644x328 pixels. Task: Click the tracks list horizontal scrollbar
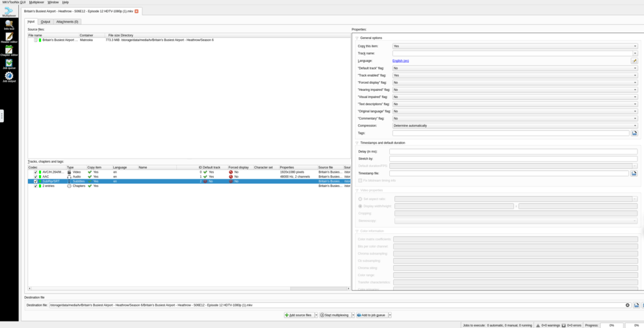(x=189, y=288)
